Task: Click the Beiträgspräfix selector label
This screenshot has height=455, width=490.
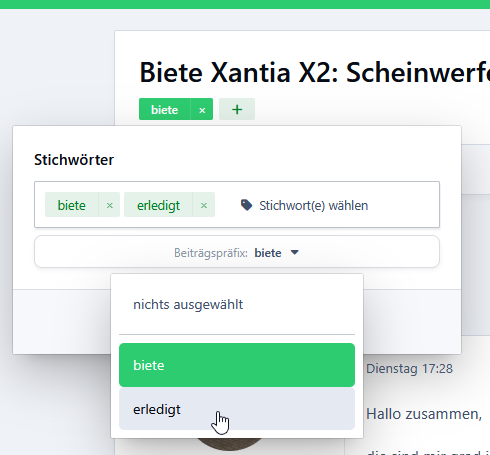Action: pos(211,253)
